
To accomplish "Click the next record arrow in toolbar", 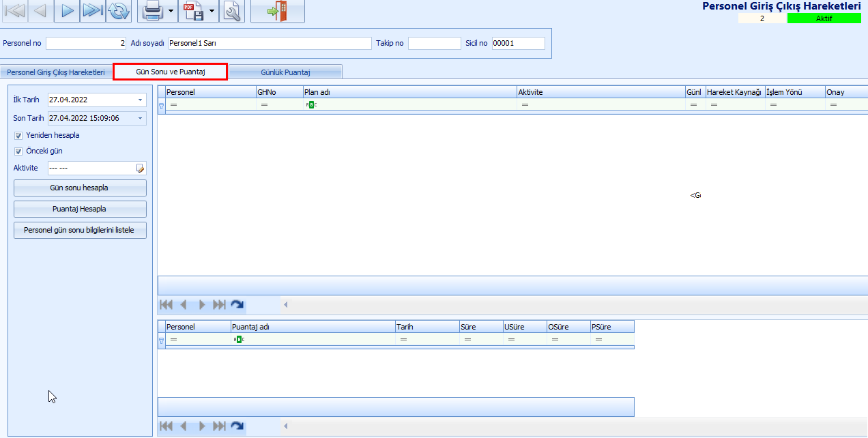I will [x=67, y=10].
